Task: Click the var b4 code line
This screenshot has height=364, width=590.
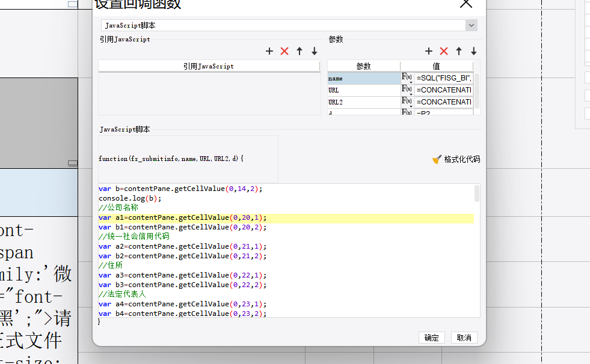Action: 182,314
